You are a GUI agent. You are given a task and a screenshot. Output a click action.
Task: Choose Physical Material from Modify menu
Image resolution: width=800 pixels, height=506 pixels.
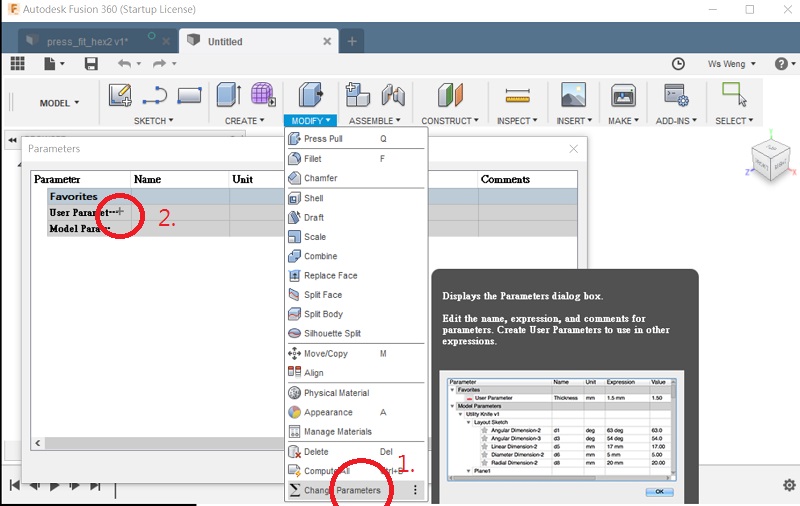point(356,393)
